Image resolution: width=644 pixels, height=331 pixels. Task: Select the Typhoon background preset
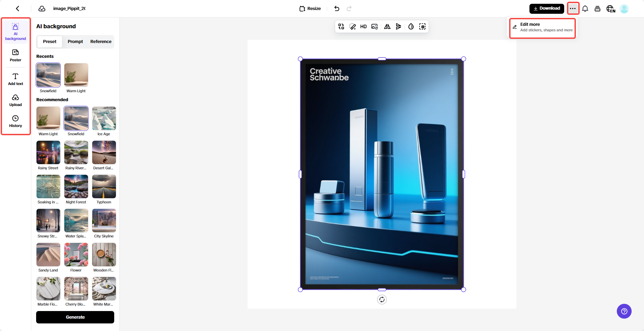(104, 186)
